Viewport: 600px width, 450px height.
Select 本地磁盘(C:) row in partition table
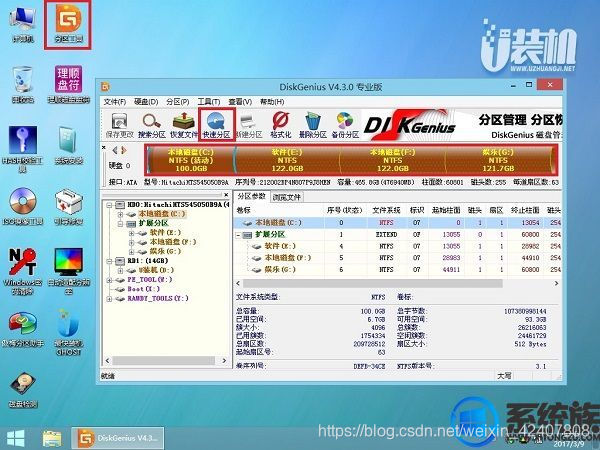397,223
